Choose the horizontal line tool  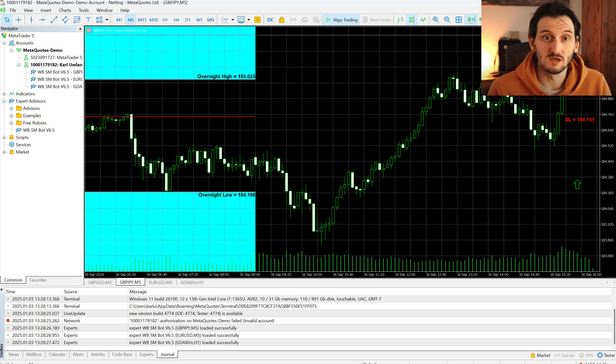[43, 20]
